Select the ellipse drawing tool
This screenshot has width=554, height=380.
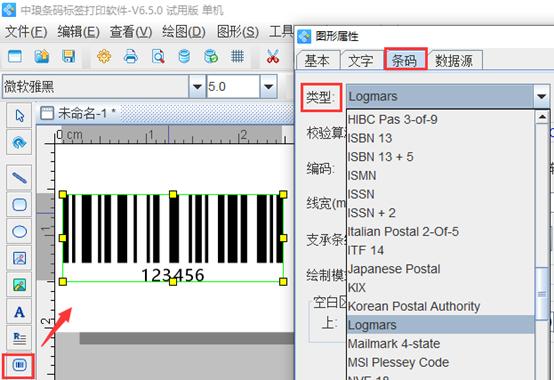pyautogui.click(x=19, y=232)
